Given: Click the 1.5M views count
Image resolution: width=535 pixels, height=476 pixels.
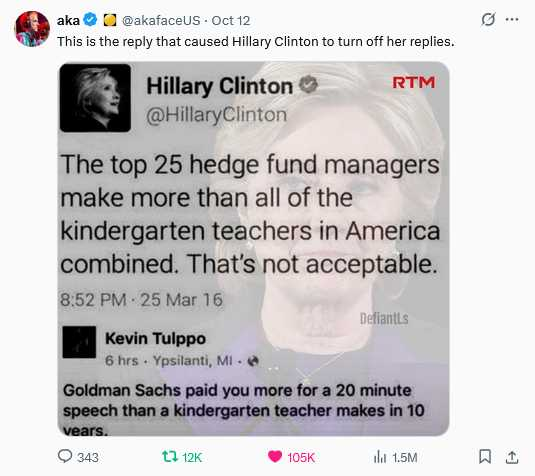Looking at the screenshot, I should (405, 457).
